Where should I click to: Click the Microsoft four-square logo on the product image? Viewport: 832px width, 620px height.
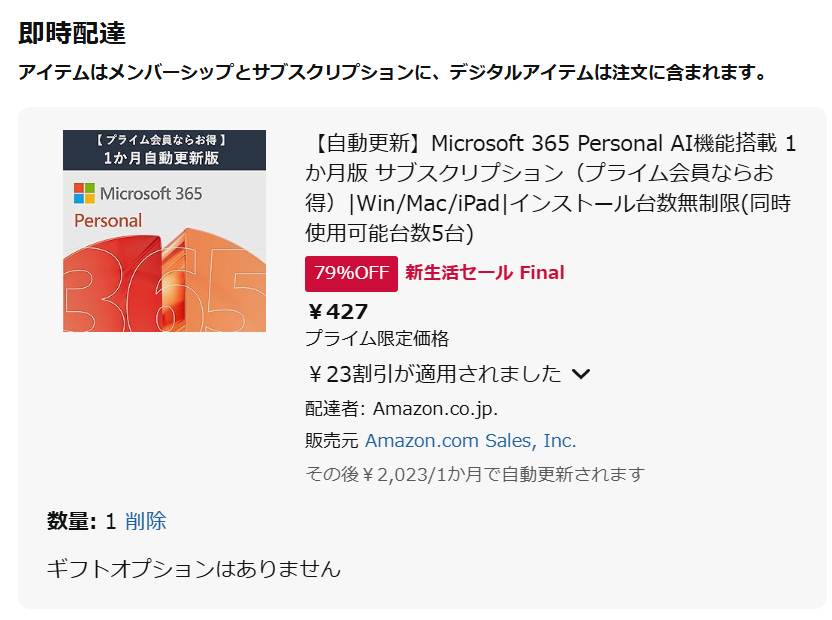coord(84,193)
